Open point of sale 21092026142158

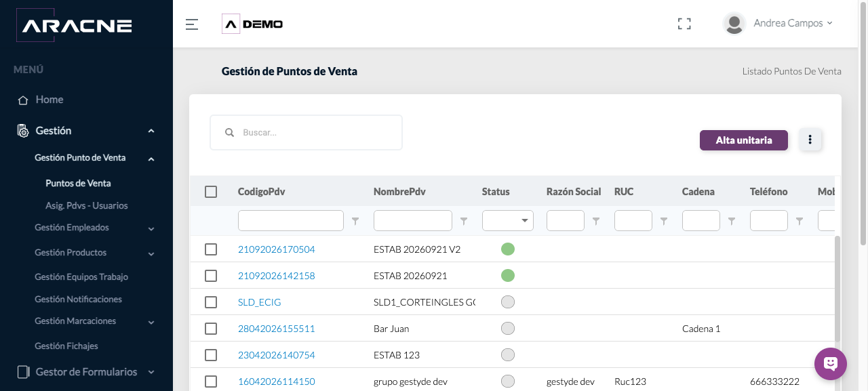[x=277, y=276]
